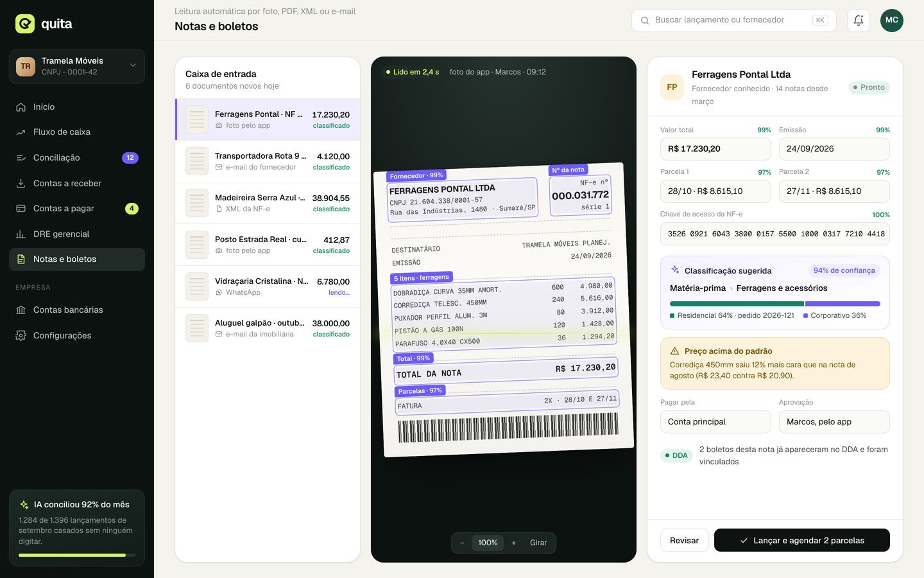This screenshot has width=924, height=578.
Task: Click the XML file icon under Madeireira Serra Azul
Action: [219, 209]
